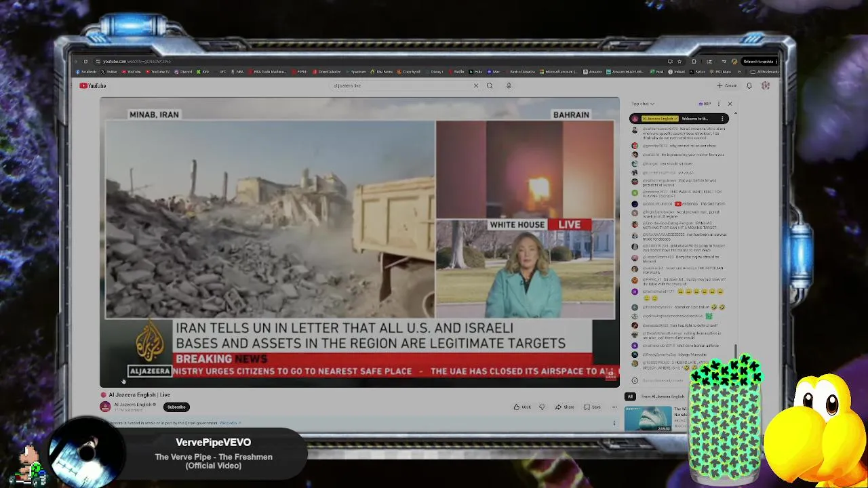Open more actions next to the Save button
This screenshot has height=488, width=868.
point(614,407)
